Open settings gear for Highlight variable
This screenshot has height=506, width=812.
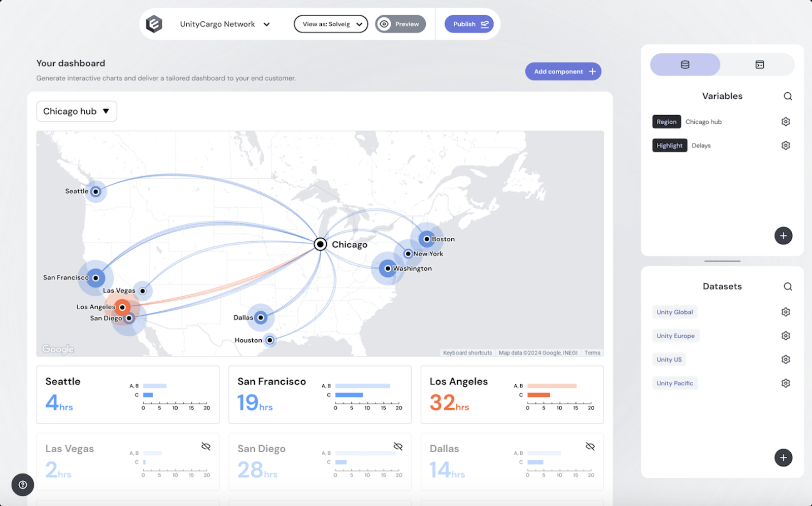[x=786, y=146]
